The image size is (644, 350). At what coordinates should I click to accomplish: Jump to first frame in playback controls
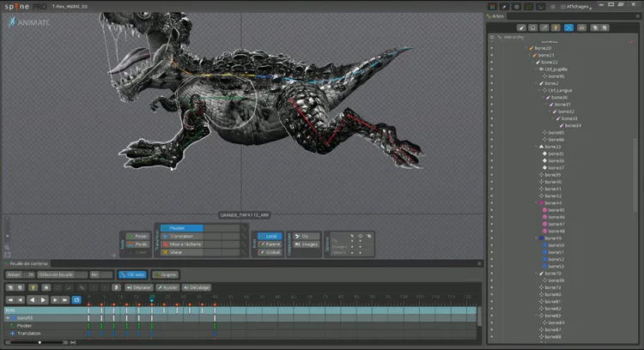coord(10,300)
